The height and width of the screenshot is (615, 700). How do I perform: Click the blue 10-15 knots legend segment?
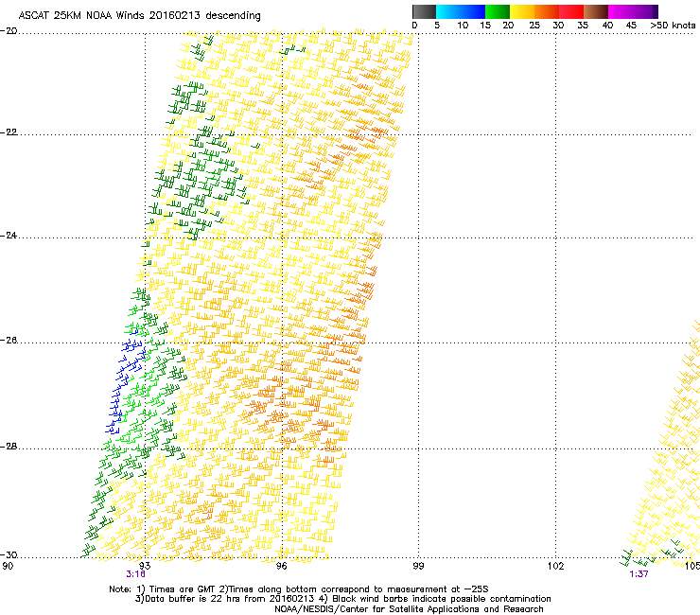point(473,11)
